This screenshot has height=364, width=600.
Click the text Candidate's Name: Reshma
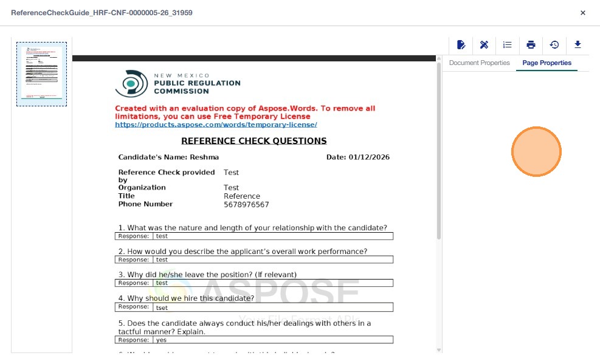click(x=168, y=157)
